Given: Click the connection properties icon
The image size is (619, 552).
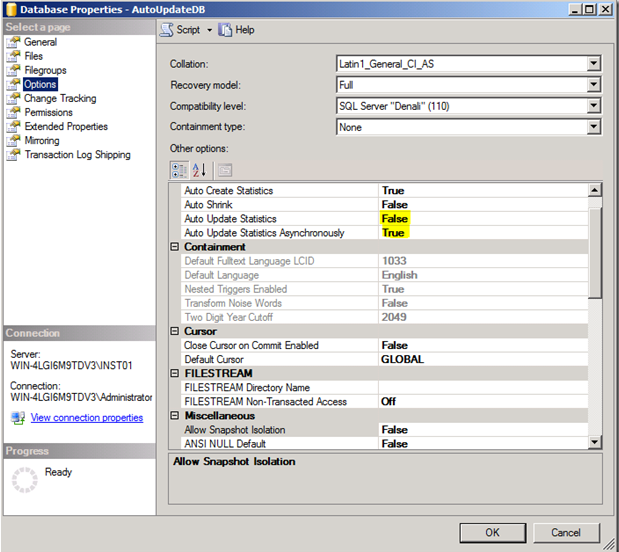Looking at the screenshot, I should click(17, 418).
